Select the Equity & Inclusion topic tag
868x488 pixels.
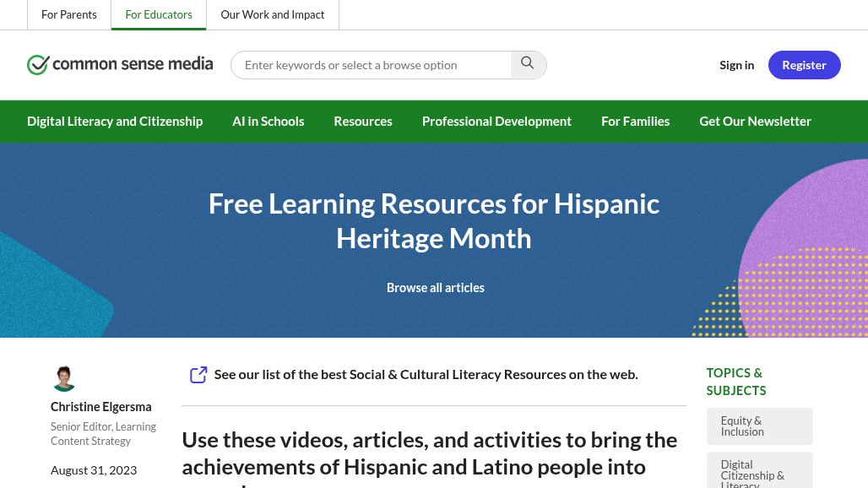760,426
